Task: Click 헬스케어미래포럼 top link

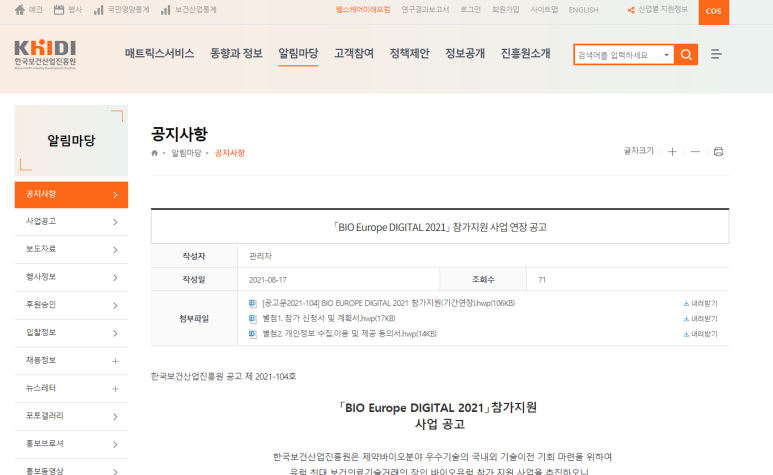Action: 363,10
